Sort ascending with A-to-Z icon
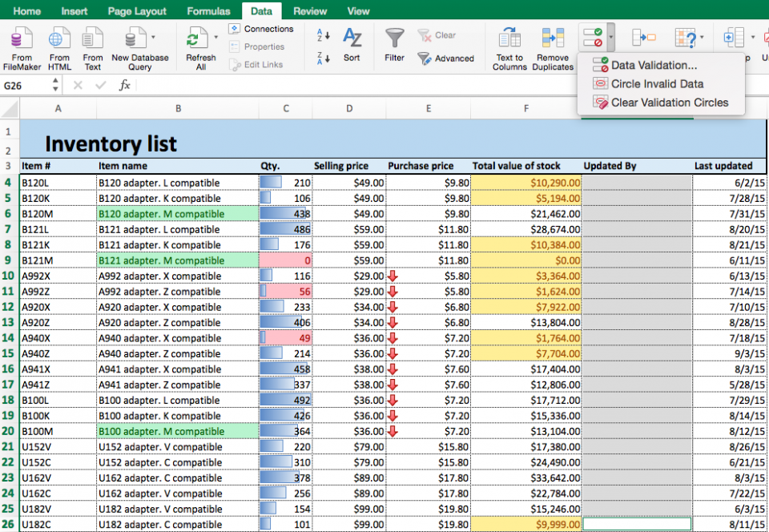This screenshot has height=532, width=769. [324, 35]
